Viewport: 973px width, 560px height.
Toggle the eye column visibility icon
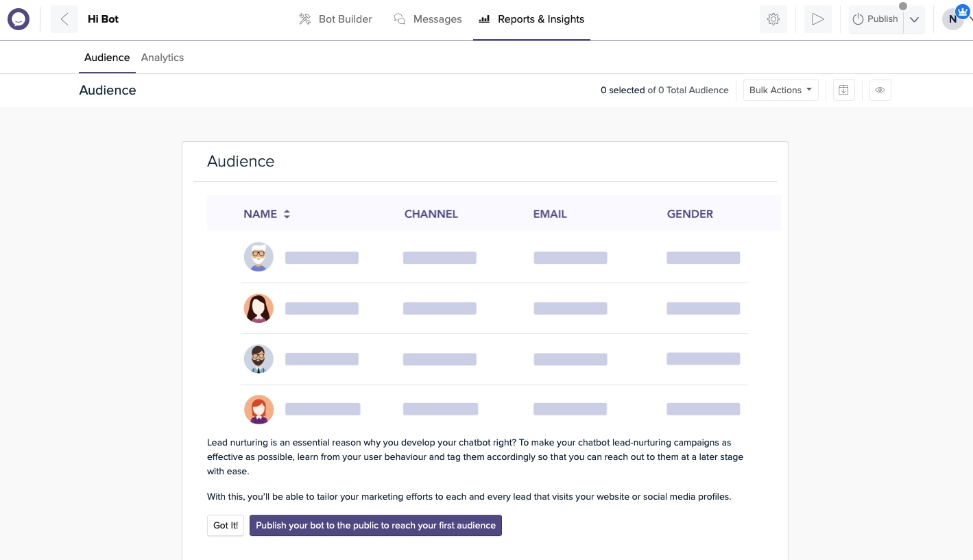pos(880,90)
